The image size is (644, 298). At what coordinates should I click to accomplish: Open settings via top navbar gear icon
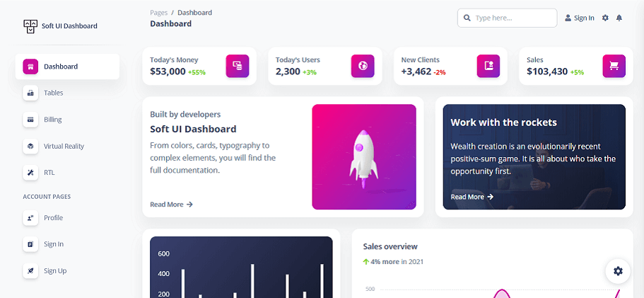pos(605,18)
